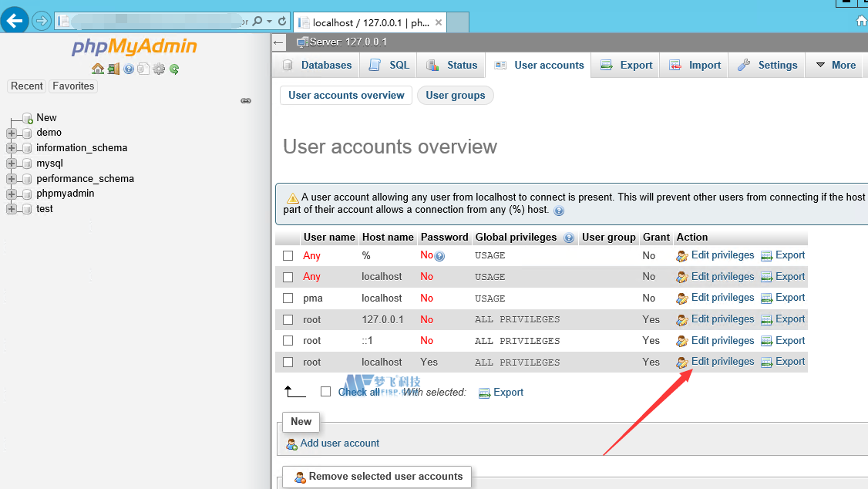Click the Add user account icon
This screenshot has width=868, height=489.
pyautogui.click(x=292, y=443)
